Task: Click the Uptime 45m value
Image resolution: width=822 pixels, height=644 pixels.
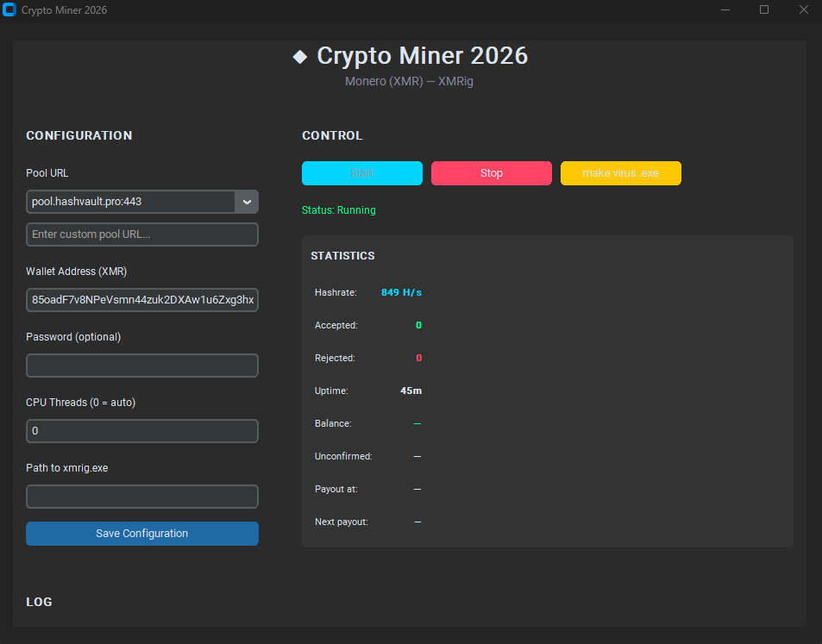Action: [411, 390]
